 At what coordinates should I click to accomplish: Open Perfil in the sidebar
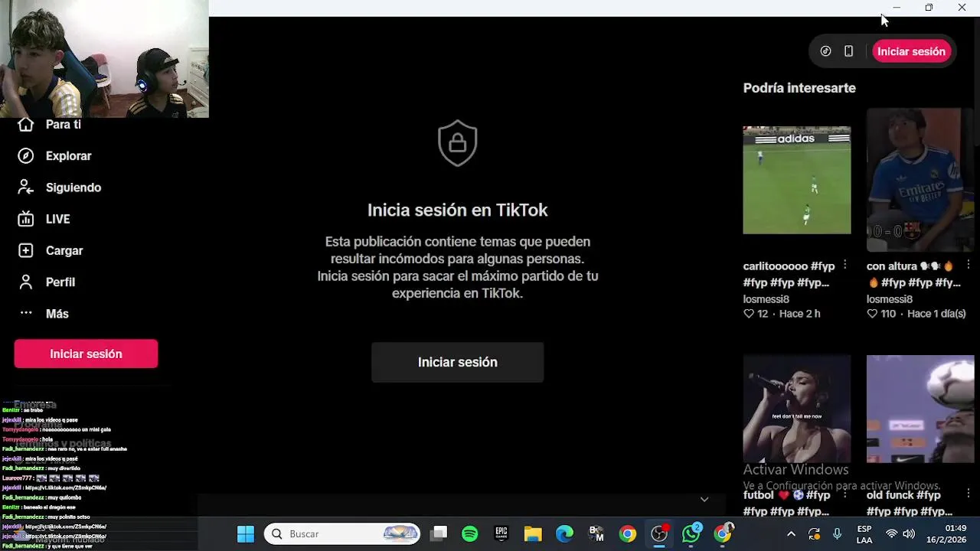(x=46, y=282)
